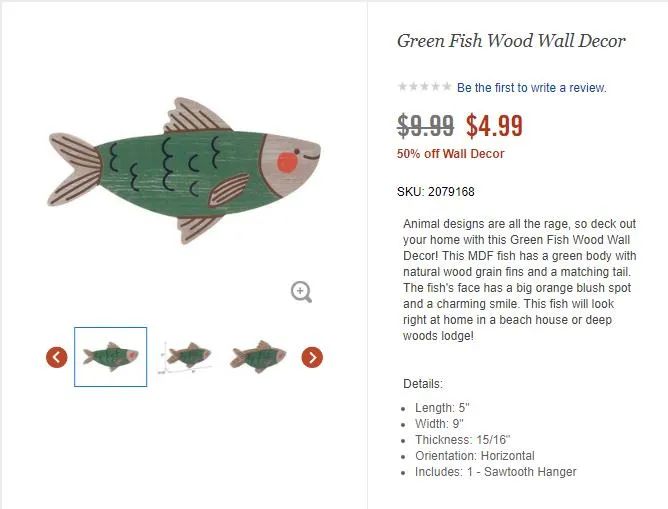Click the crossed-out $9.99 original price
Viewport: 668px width, 509px height.
click(x=425, y=126)
